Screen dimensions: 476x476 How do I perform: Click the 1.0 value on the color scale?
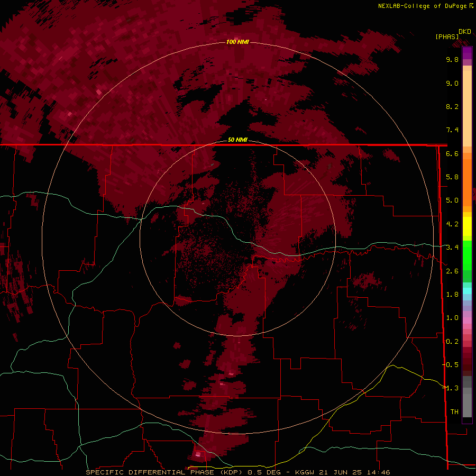point(452,318)
